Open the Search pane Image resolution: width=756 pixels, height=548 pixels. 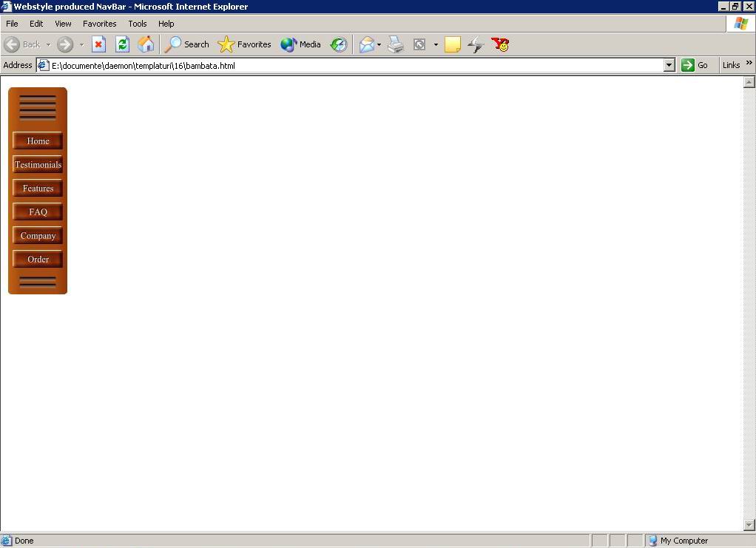187,44
